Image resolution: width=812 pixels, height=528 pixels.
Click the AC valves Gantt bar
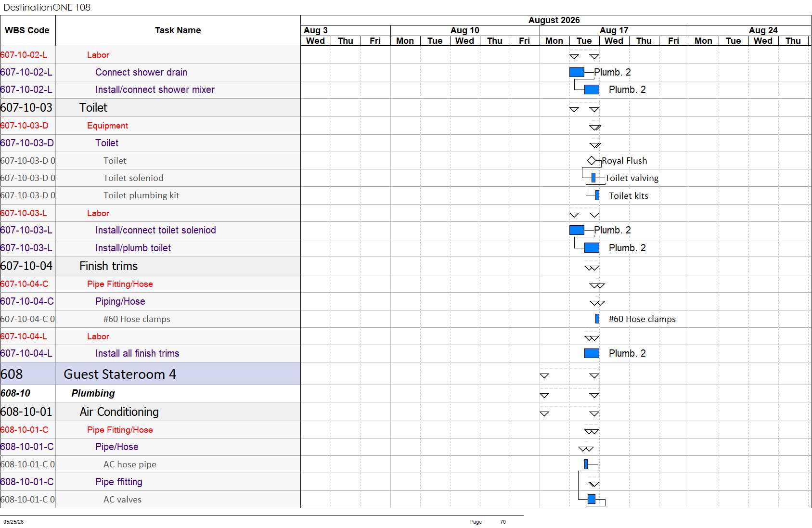[x=592, y=499]
